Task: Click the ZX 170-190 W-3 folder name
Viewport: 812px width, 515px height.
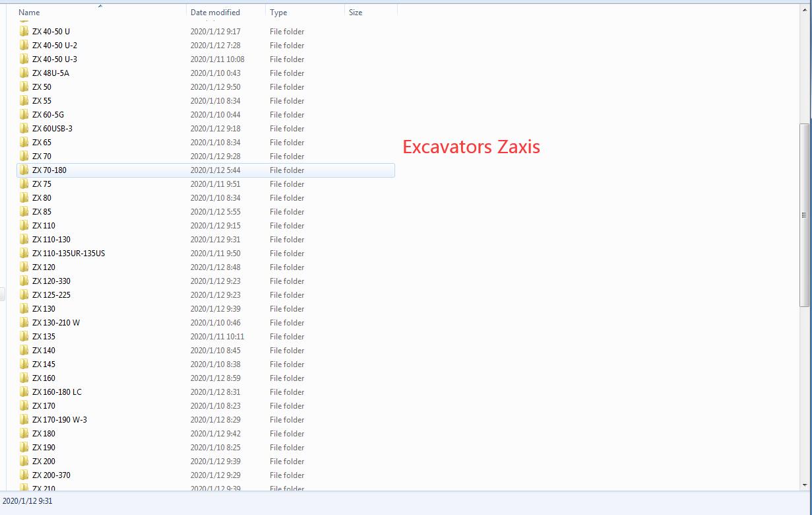Action: pos(59,419)
